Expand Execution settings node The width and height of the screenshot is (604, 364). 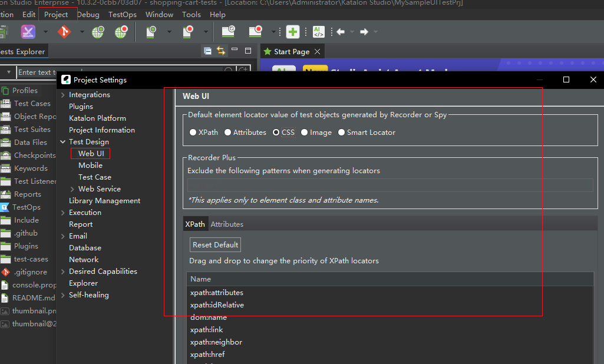coord(63,213)
